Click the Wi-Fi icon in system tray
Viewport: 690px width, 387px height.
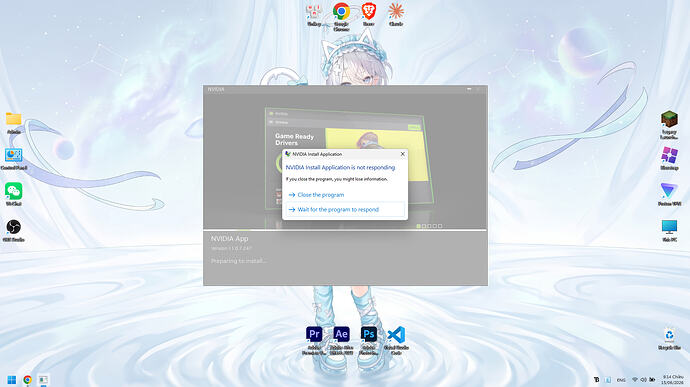pyautogui.click(x=635, y=380)
